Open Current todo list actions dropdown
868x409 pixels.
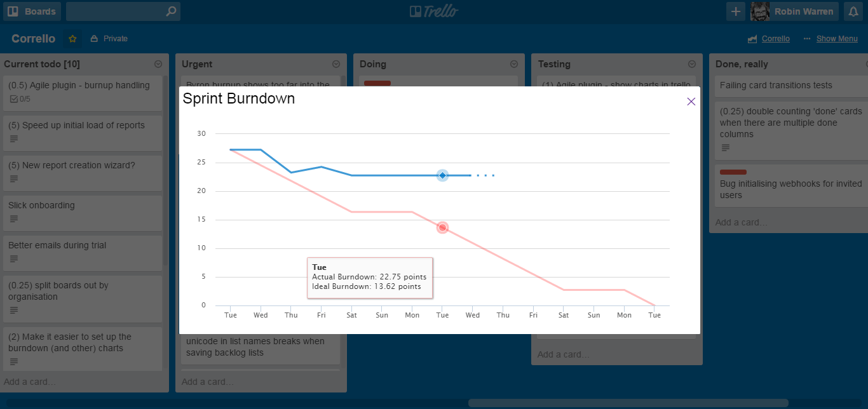pyautogui.click(x=158, y=64)
